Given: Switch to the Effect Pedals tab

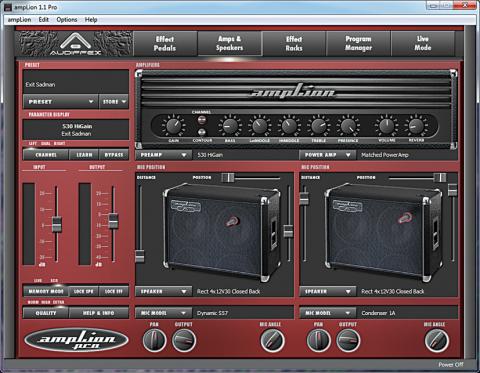Looking at the screenshot, I should (x=165, y=44).
